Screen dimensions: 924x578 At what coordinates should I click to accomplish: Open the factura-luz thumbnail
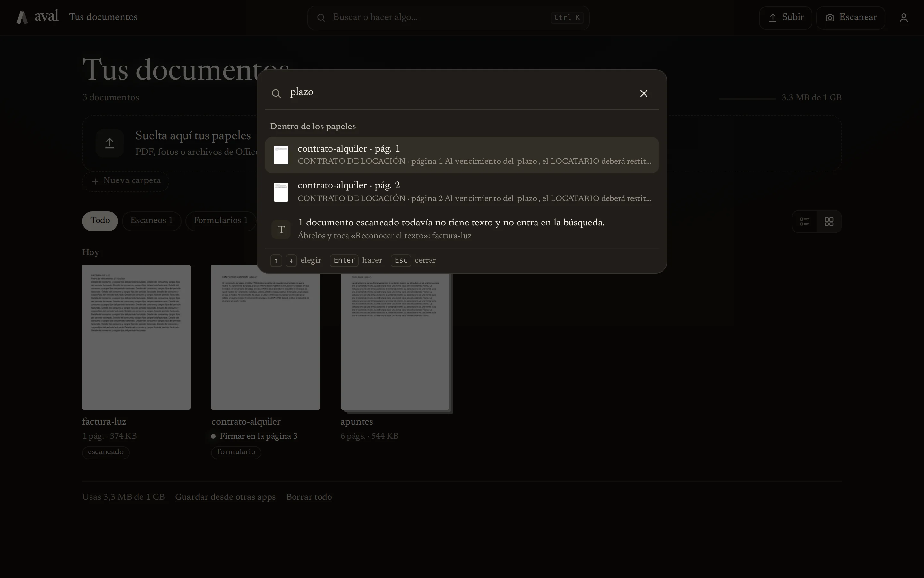pos(136,337)
